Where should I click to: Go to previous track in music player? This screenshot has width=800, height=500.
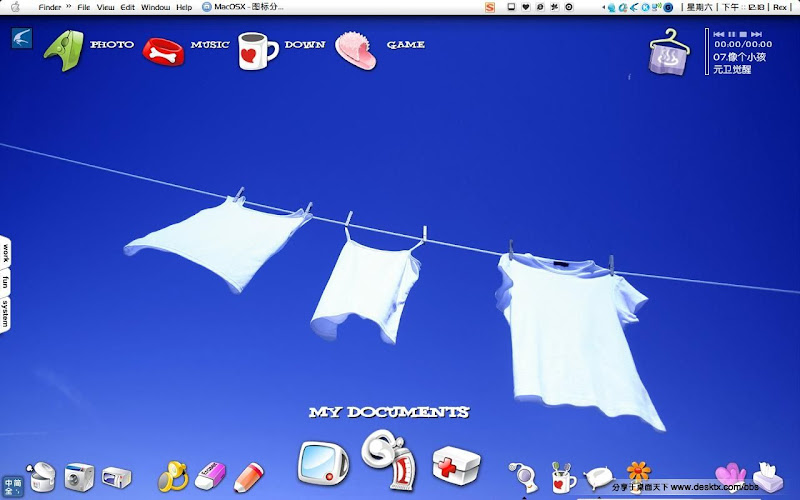tap(718, 33)
